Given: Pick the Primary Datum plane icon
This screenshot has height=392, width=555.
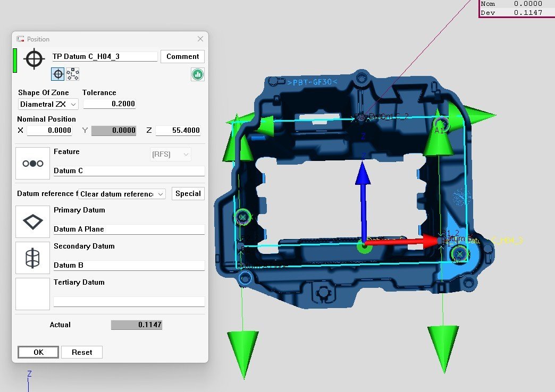Looking at the screenshot, I should [33, 221].
